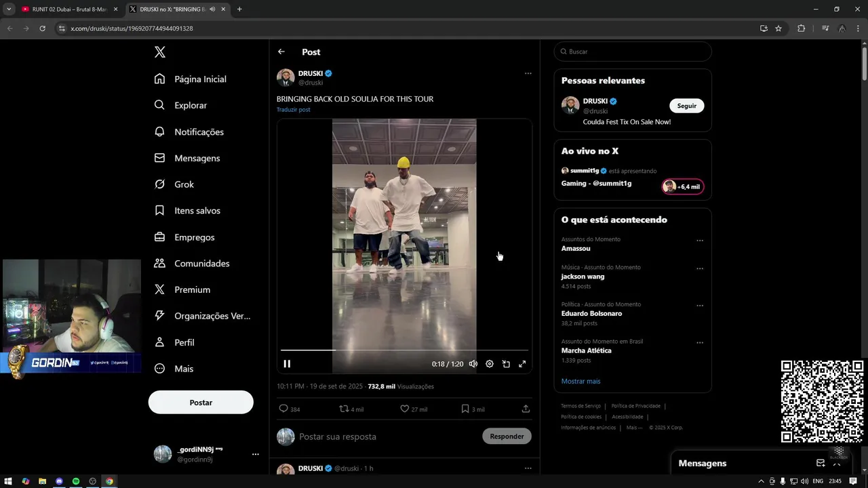Open Organizações Verificadas in sidebar
The image size is (868, 488).
tap(203, 316)
